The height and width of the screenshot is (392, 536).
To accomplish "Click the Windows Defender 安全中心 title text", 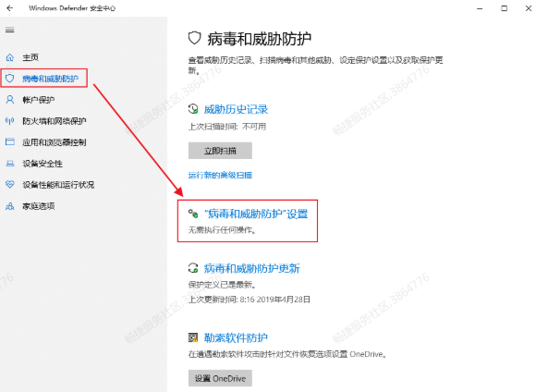I will (x=72, y=8).
